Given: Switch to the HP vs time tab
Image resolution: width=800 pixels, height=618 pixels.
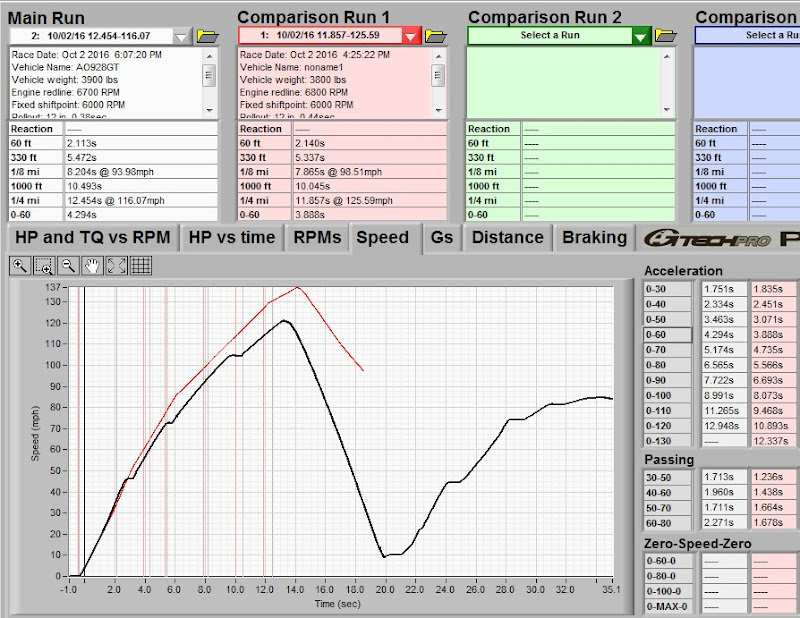Looking at the screenshot, I should point(232,238).
